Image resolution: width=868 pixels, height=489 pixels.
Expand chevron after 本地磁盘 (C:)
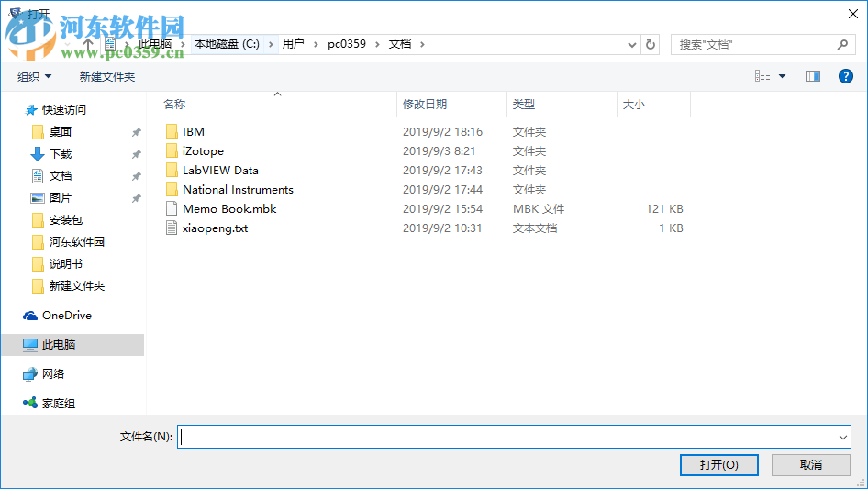[271, 44]
